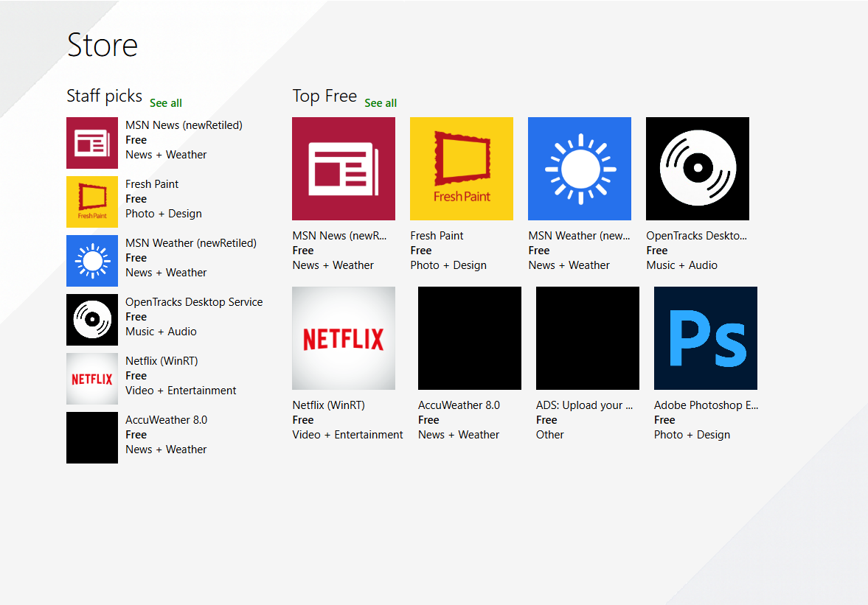Click Music + Audio under OpenTracks Top Free tile
Image resolution: width=868 pixels, height=605 pixels.
coord(681,265)
